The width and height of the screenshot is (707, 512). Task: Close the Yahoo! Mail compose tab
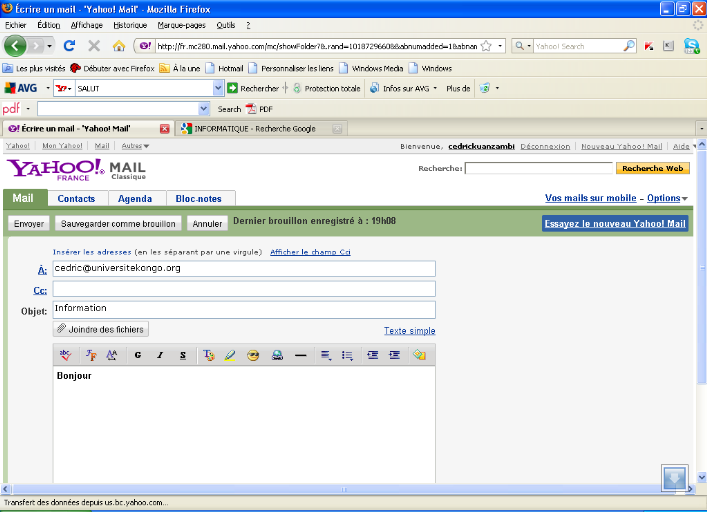pos(165,129)
